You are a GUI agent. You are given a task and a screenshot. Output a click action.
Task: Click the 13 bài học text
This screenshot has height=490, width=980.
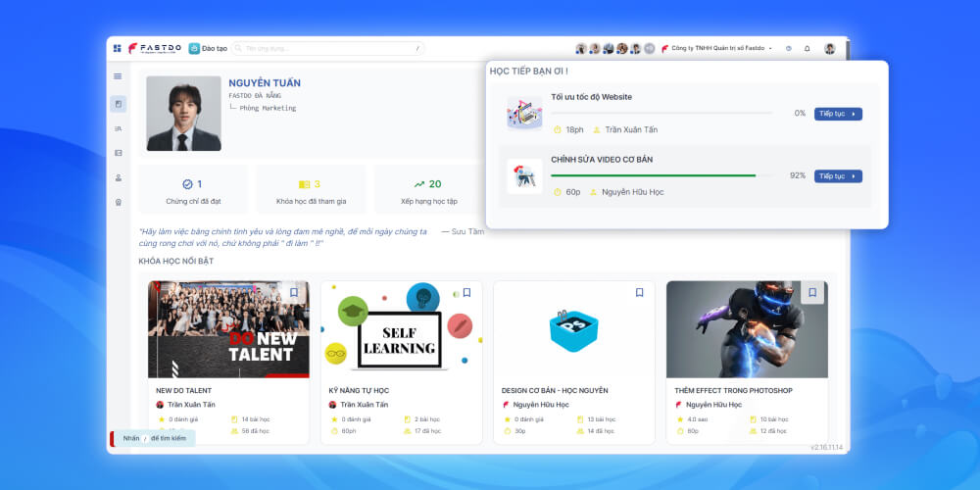pos(602,419)
